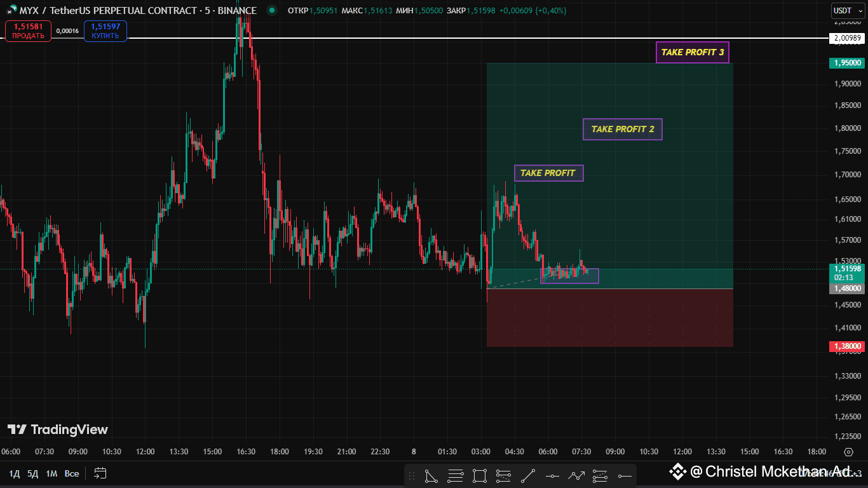Select the rectangle drawing tool
The height and width of the screenshot is (488, 868).
pos(480,475)
